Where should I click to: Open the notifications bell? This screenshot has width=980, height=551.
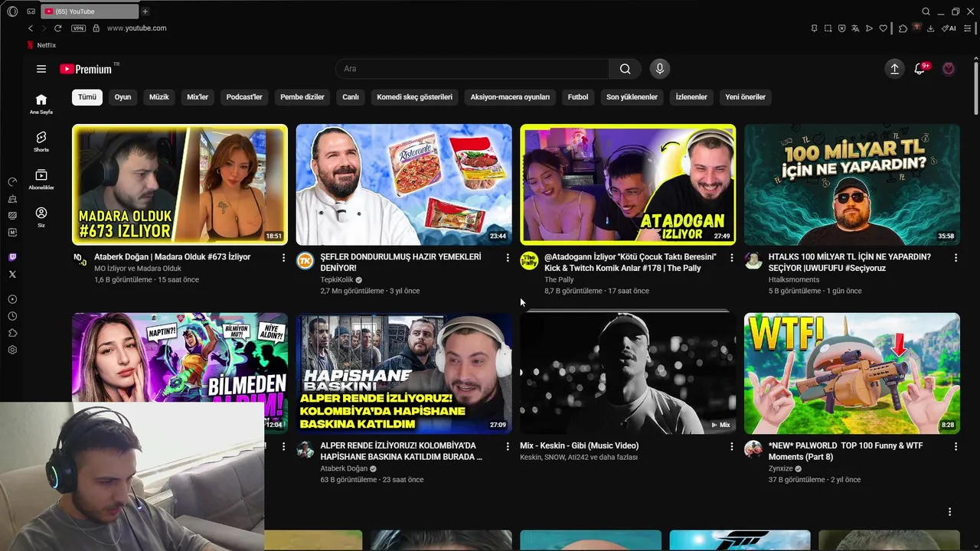pyautogui.click(x=920, y=69)
